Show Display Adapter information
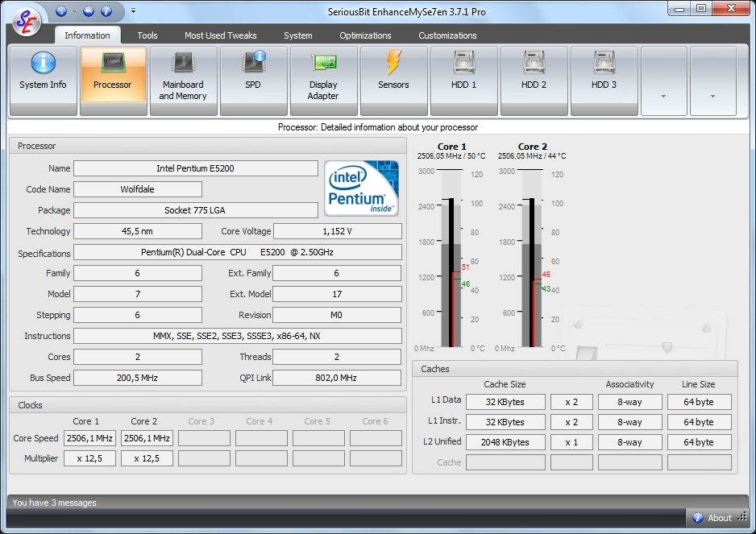Screen dimensions: 756x534 [x=323, y=80]
